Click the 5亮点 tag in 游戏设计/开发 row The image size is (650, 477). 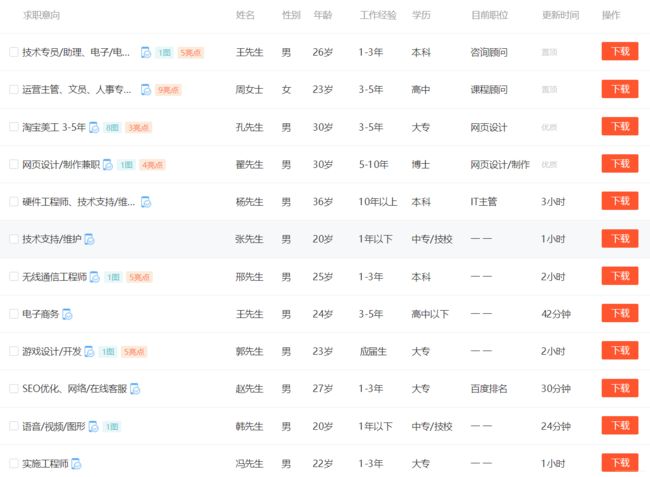coord(134,352)
